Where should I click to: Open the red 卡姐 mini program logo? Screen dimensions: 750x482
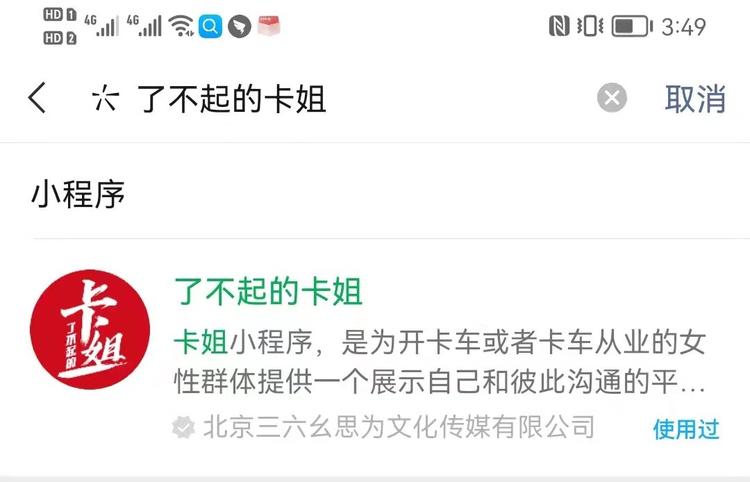coord(90,329)
